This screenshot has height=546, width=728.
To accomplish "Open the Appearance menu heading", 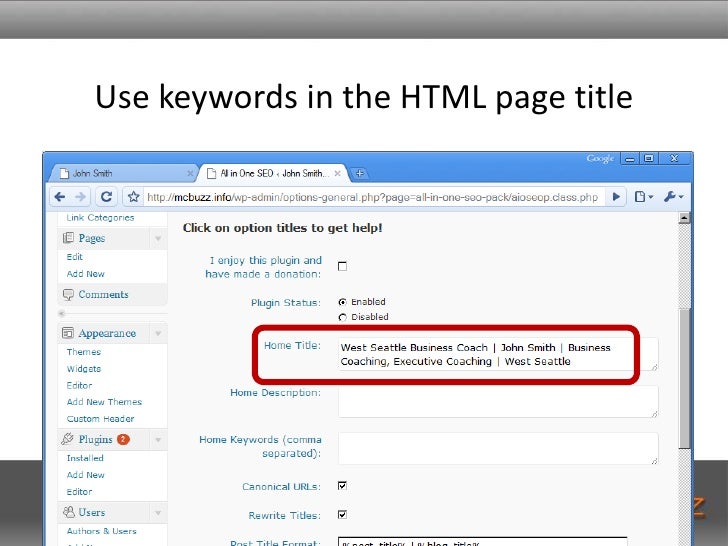I will 107,333.
